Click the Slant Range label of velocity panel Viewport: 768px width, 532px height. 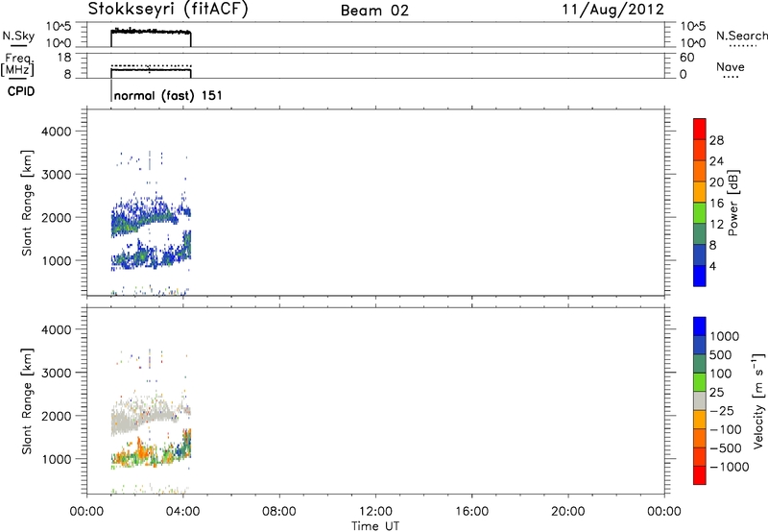(27, 400)
